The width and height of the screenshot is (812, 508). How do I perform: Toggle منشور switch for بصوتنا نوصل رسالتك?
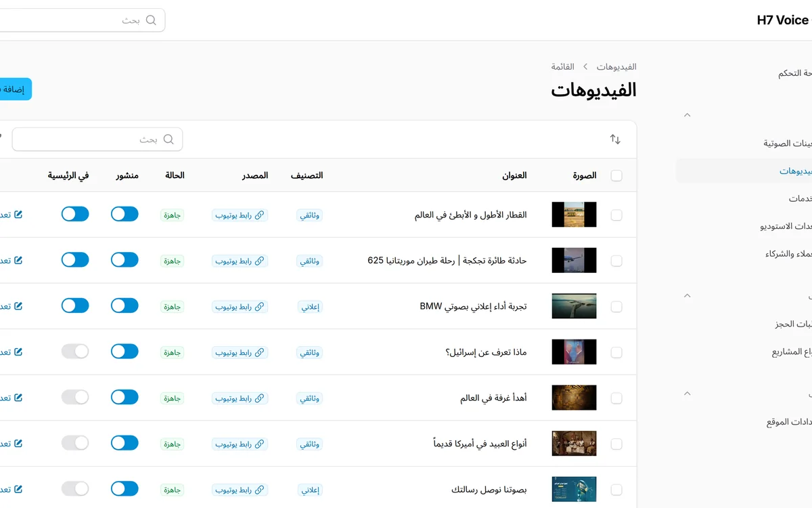(x=125, y=488)
